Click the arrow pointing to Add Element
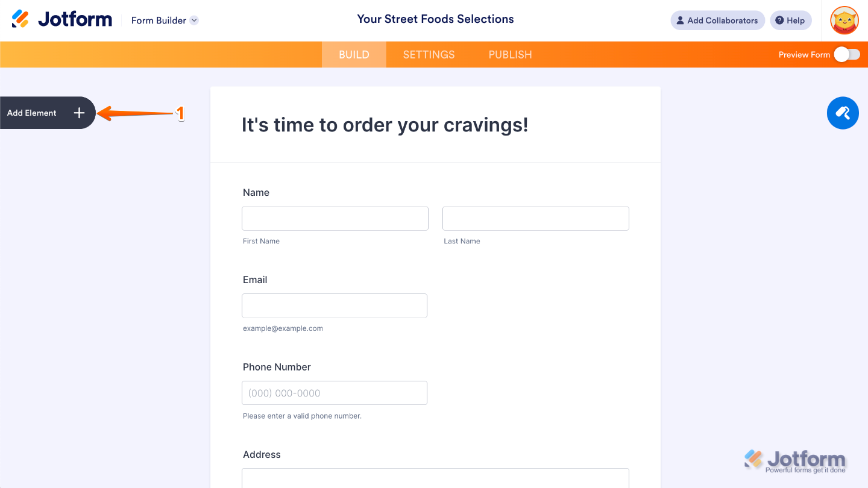The height and width of the screenshot is (488, 868). (x=139, y=113)
